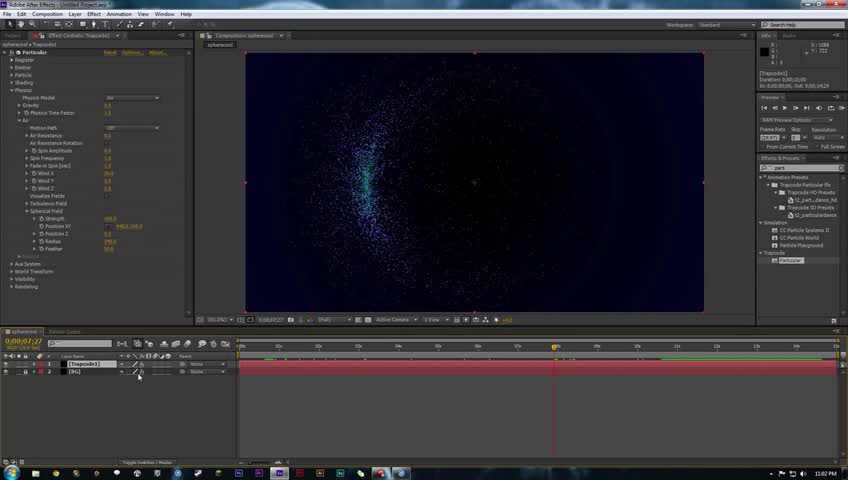Select the Horizontal Type tool

pyautogui.click(x=105, y=24)
